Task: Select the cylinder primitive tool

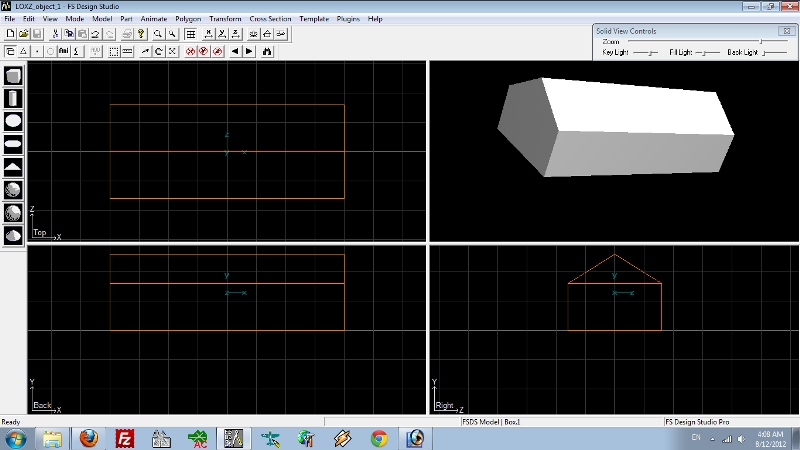Action: (13, 98)
